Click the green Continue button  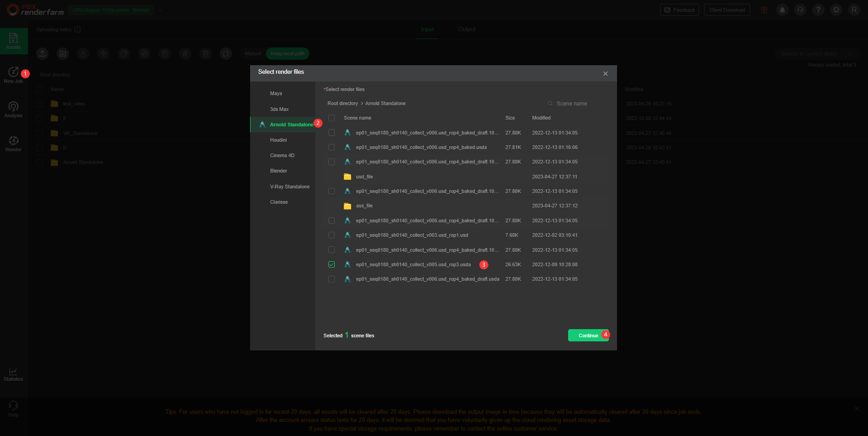[588, 335]
